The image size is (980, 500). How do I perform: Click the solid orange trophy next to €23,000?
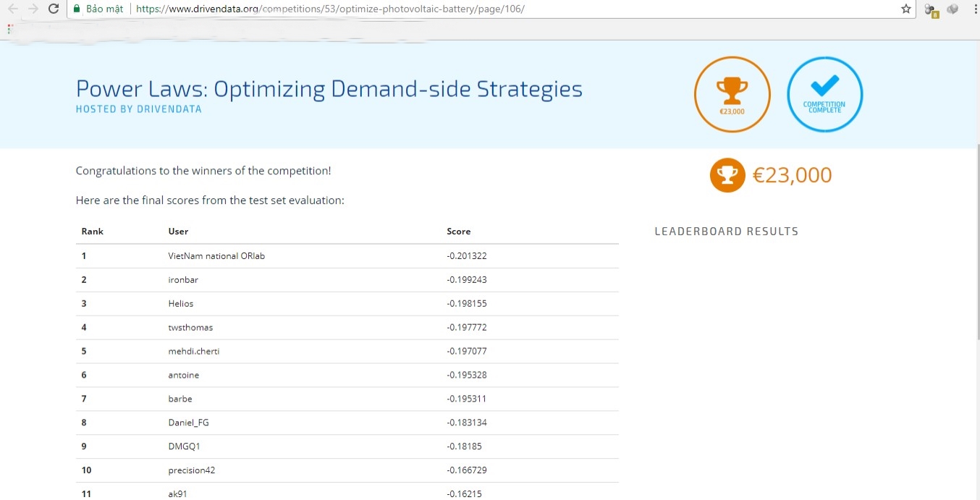[727, 175]
